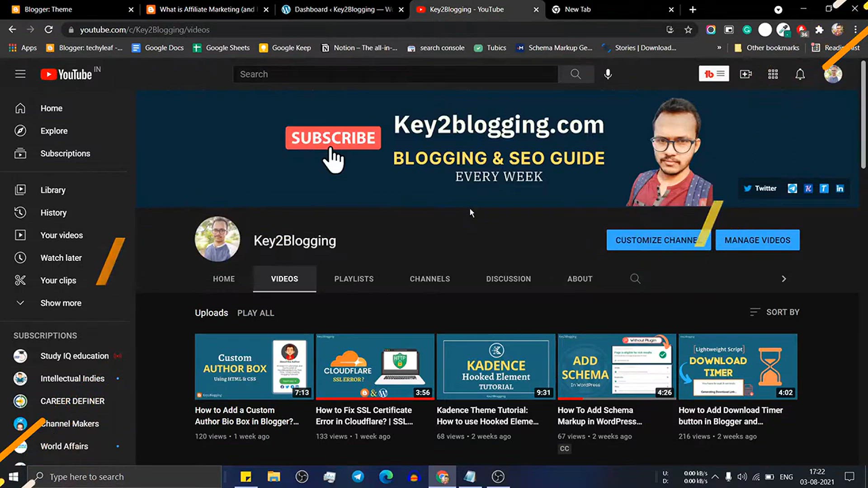This screenshot has width=868, height=488.
Task: Open Microsoft Edge from taskbar
Action: (386, 477)
